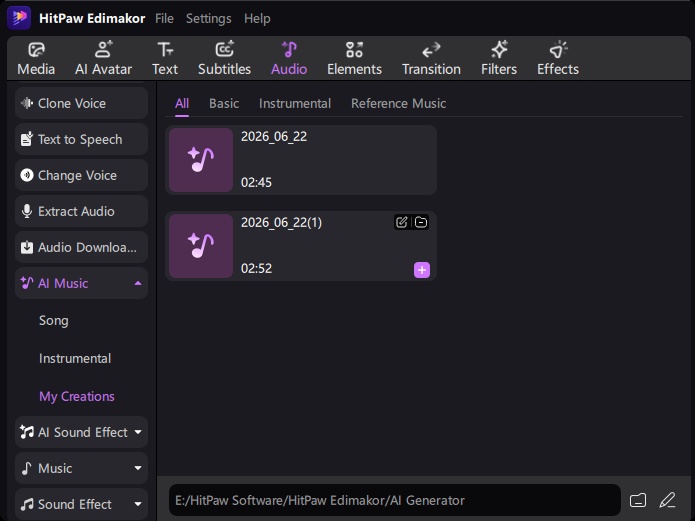This screenshot has height=521, width=695.
Task: Open the AI Avatar panel
Action: point(103,59)
